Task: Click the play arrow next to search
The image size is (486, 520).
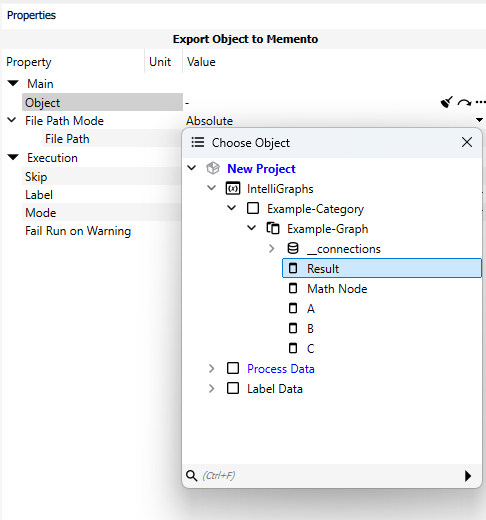Action: tap(468, 476)
